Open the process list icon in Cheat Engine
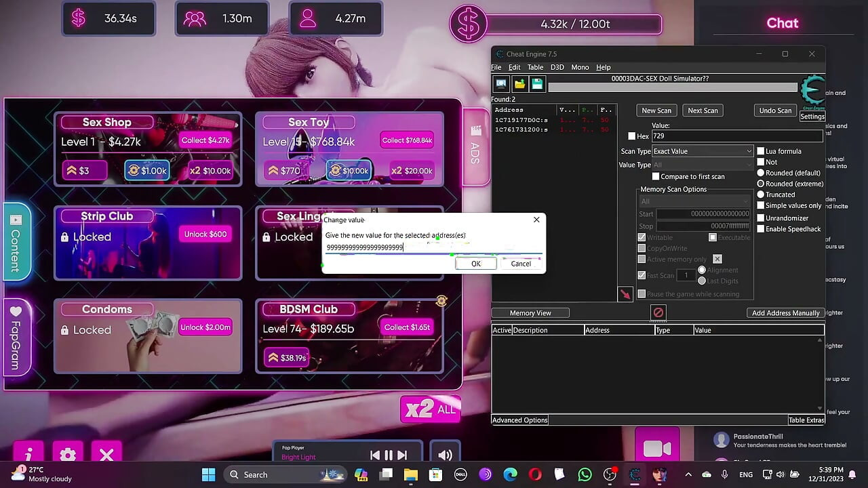The width and height of the screenshot is (868, 488). (x=501, y=83)
